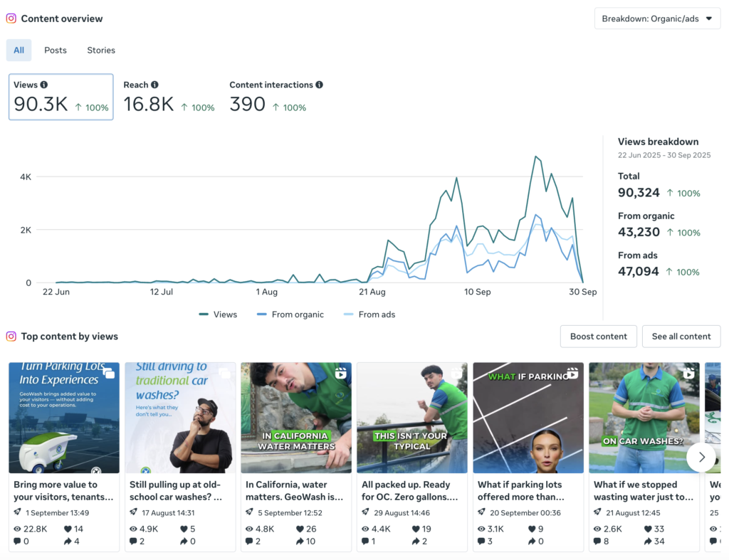The image size is (729, 560).
Task: Click the next arrow on the content carousel
Action: (x=701, y=458)
